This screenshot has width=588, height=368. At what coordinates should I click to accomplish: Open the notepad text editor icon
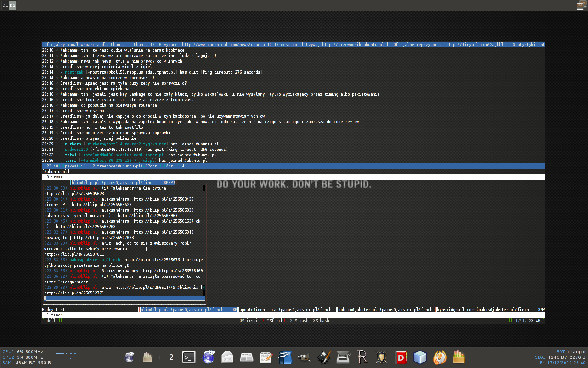[x=266, y=357]
